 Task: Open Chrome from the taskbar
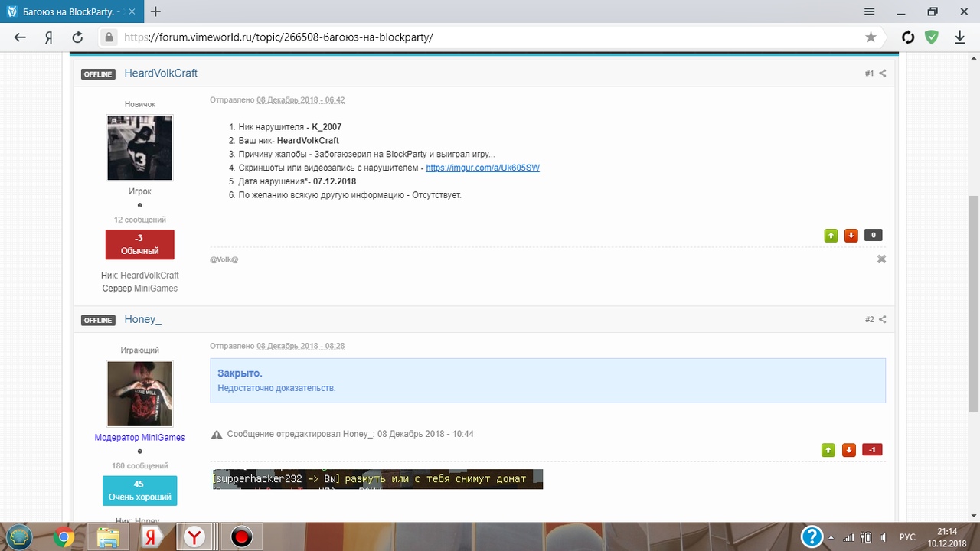(x=64, y=537)
